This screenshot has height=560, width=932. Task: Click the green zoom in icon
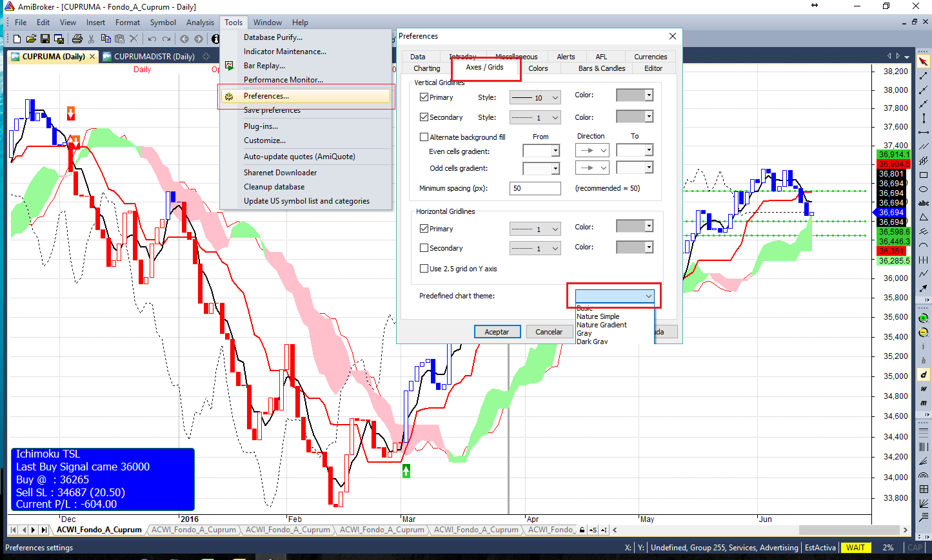(x=924, y=318)
